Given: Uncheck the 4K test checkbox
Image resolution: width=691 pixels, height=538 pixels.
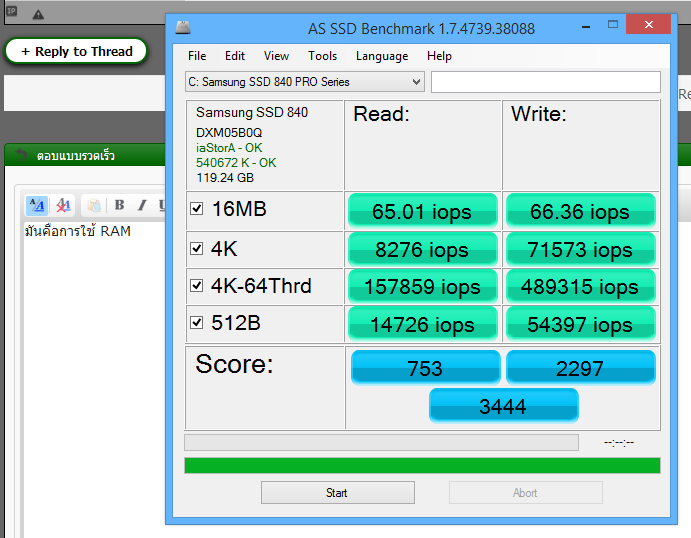Looking at the screenshot, I should tap(197, 248).
